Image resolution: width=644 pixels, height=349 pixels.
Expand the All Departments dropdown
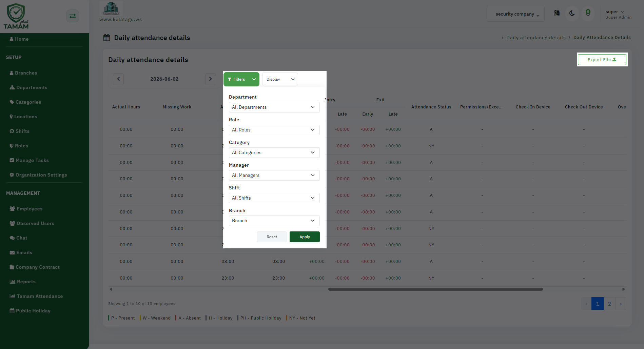pos(274,107)
